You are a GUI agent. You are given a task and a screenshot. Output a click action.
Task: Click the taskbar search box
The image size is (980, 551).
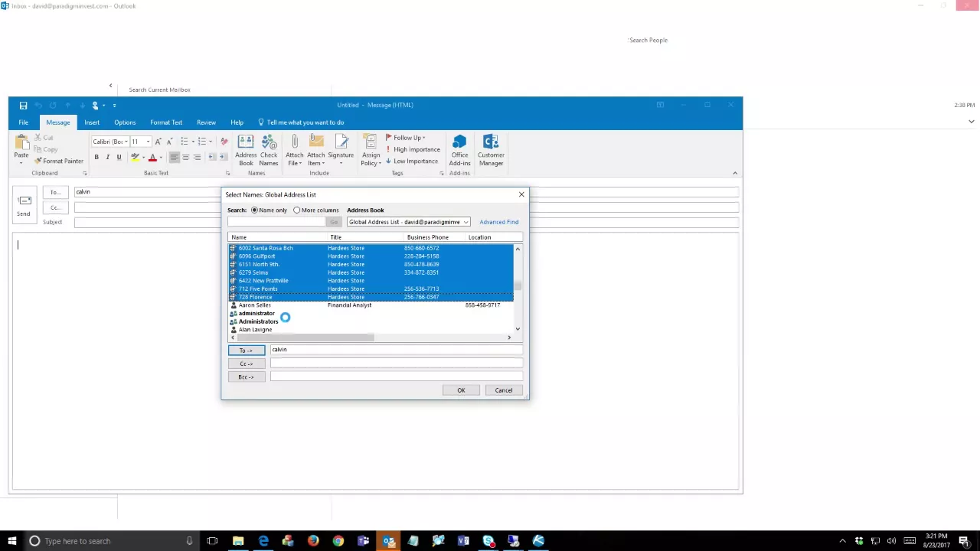pyautogui.click(x=111, y=541)
